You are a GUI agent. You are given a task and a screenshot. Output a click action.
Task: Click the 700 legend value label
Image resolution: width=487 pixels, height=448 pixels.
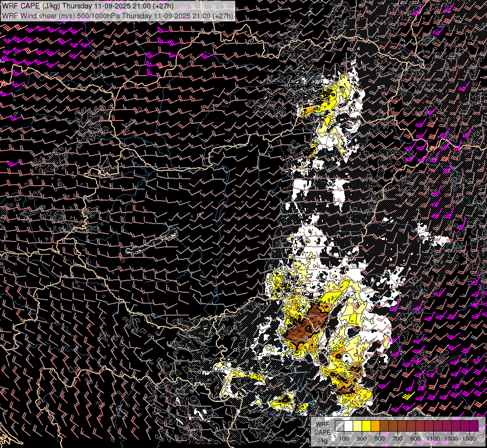pos(397,439)
